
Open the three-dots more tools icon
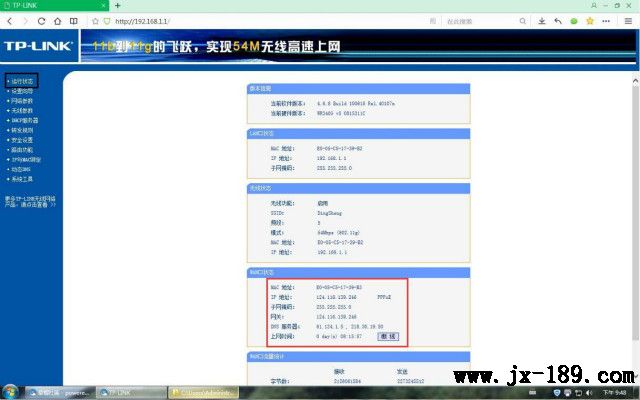point(606,21)
